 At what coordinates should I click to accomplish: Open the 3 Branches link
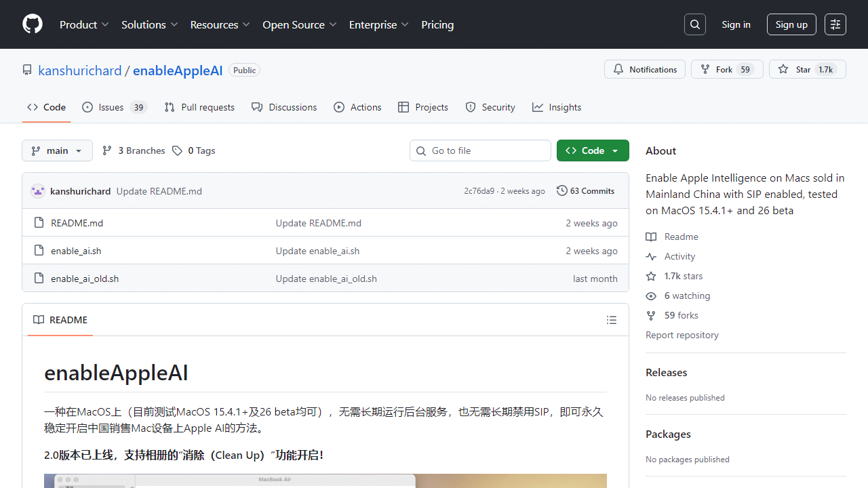click(134, 150)
